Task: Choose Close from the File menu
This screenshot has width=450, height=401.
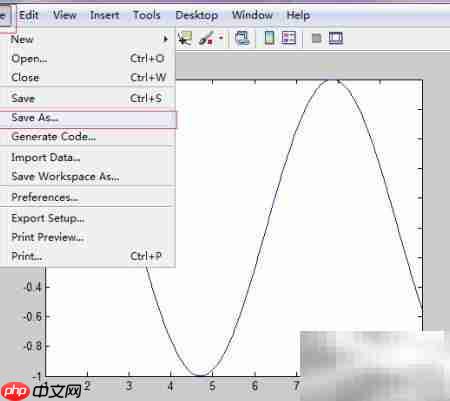Action: pos(88,77)
